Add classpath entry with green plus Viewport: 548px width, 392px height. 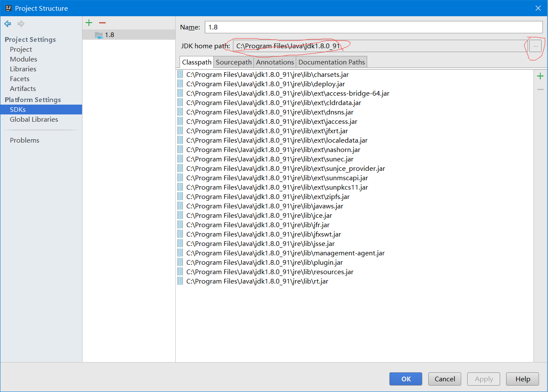tap(540, 76)
